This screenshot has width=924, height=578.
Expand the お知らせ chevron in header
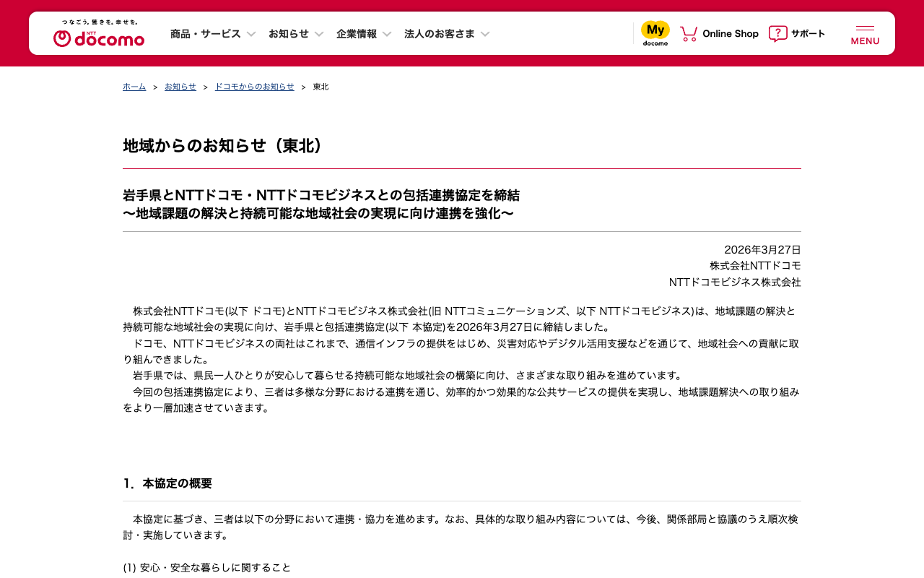(x=319, y=34)
